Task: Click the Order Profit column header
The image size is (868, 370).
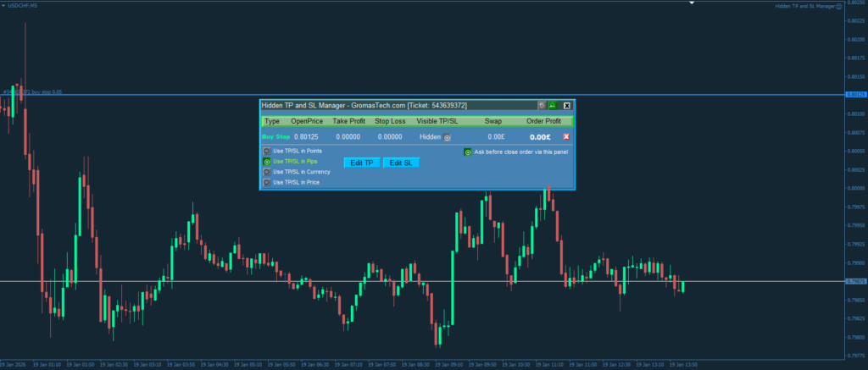Action: tap(543, 121)
